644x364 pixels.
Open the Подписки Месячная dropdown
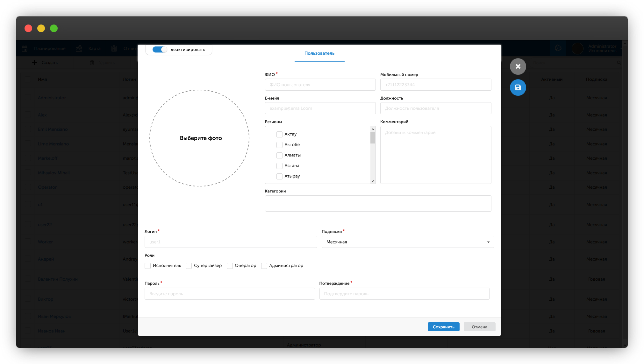[x=408, y=242]
